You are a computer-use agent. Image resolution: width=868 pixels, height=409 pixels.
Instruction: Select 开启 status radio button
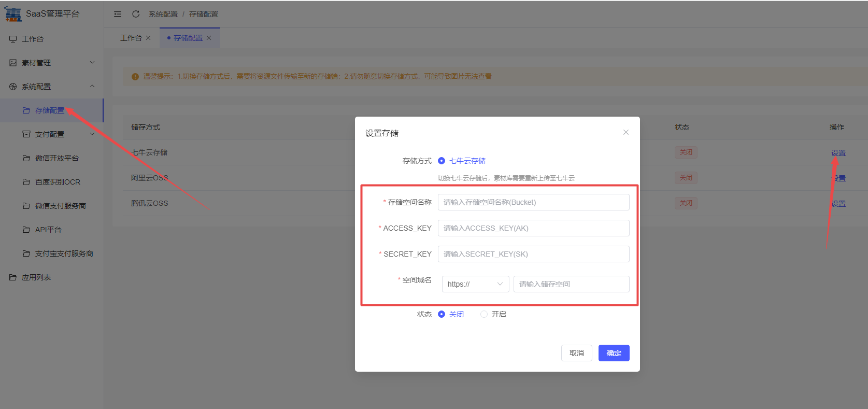pos(484,314)
